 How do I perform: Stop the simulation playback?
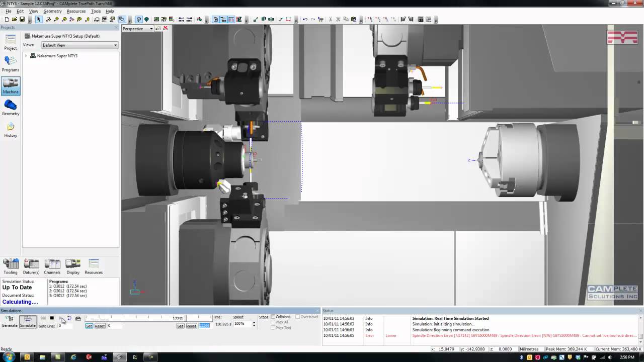52,318
